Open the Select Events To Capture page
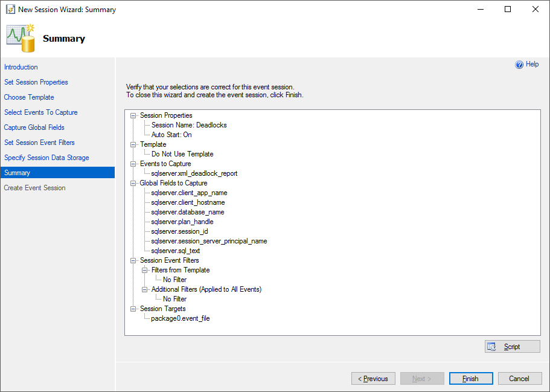 pos(40,112)
